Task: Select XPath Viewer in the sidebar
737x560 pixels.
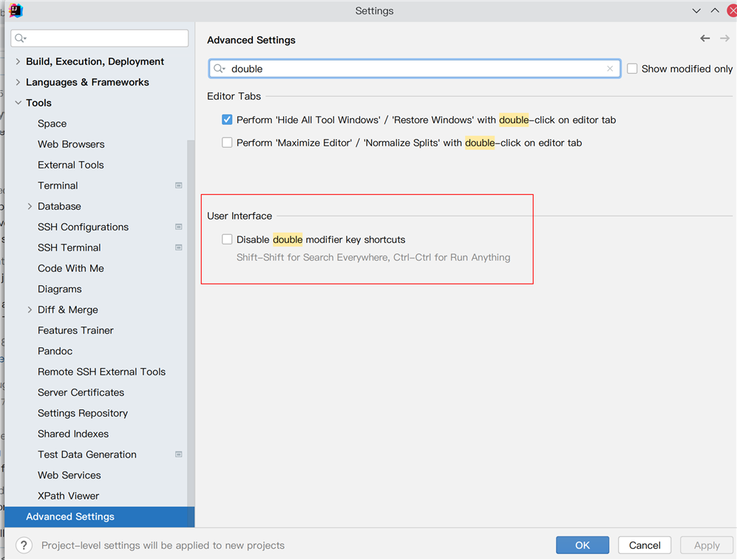Action: pos(68,496)
